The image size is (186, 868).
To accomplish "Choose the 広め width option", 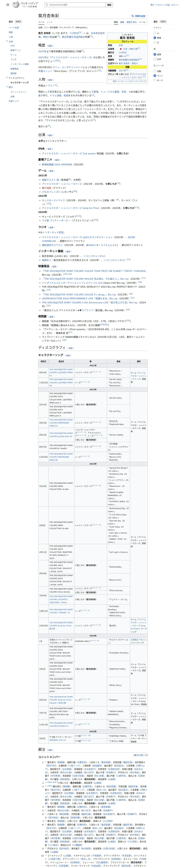I will coord(155,59).
